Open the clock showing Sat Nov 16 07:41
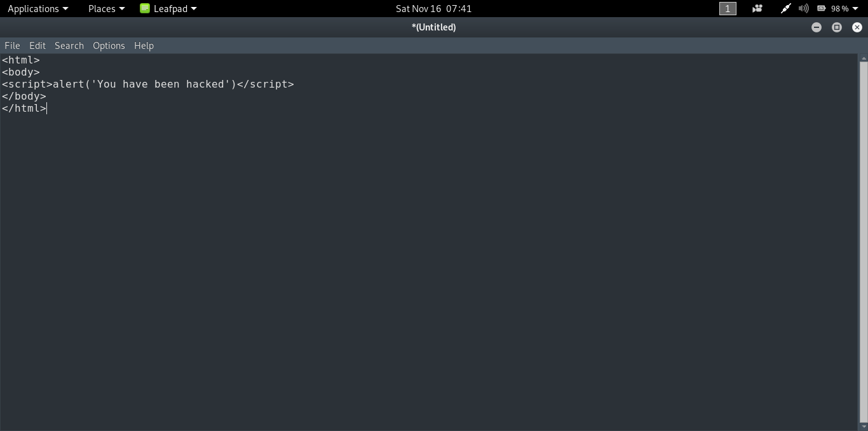 (x=433, y=8)
